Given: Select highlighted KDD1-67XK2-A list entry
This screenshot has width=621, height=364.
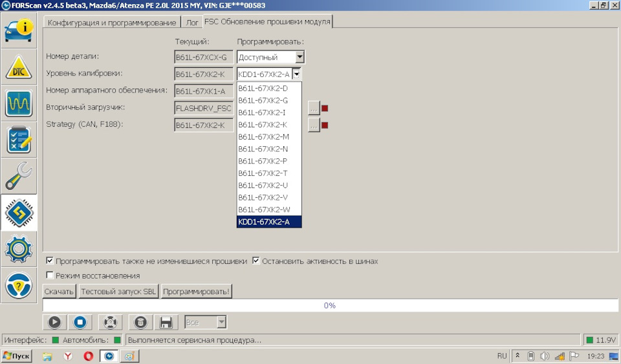Looking at the screenshot, I should click(x=269, y=222).
